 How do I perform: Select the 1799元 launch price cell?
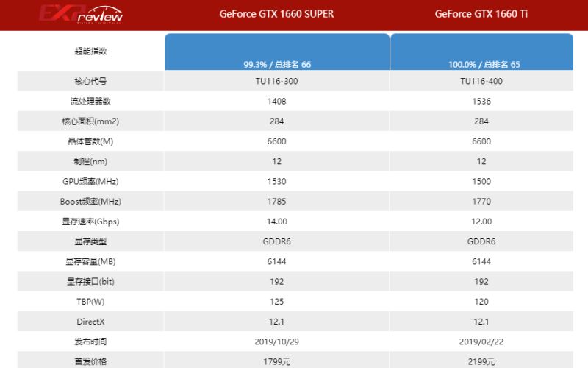point(276,361)
